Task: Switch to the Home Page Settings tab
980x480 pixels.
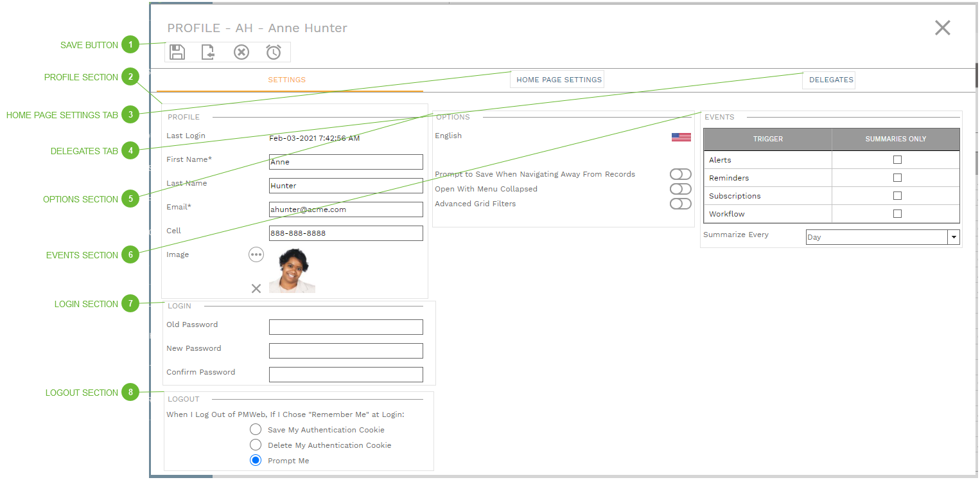Action: point(556,79)
